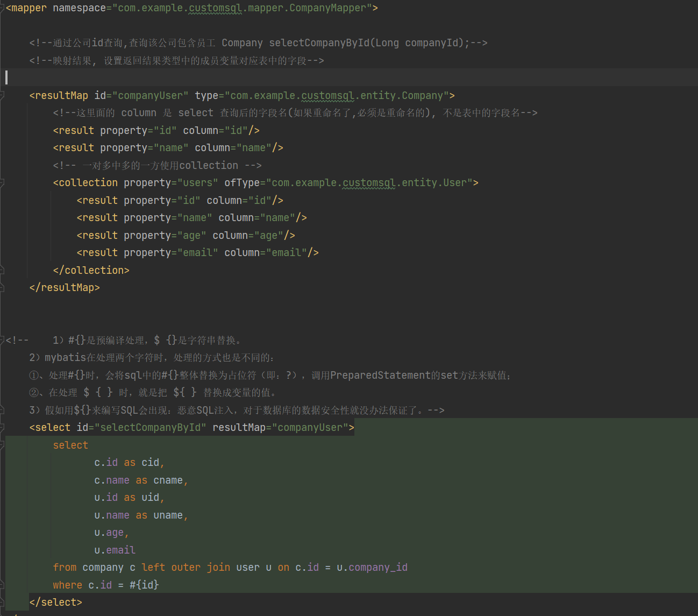698x616 pixels.
Task: Click result property="email" column="email" line
Action: click(x=197, y=253)
